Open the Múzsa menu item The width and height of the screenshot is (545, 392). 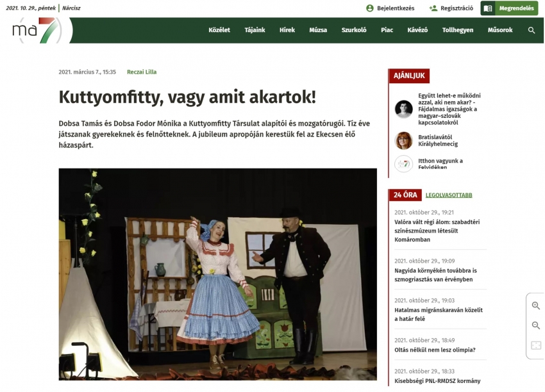point(318,30)
